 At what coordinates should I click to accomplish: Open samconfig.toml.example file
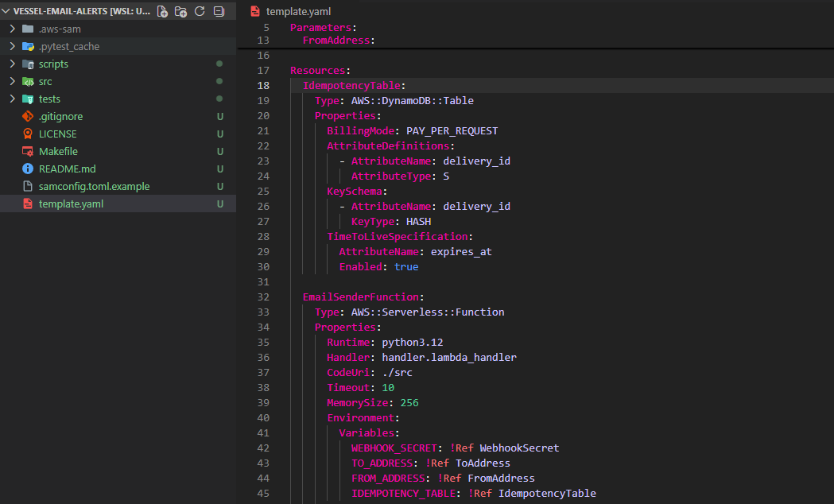(94, 187)
